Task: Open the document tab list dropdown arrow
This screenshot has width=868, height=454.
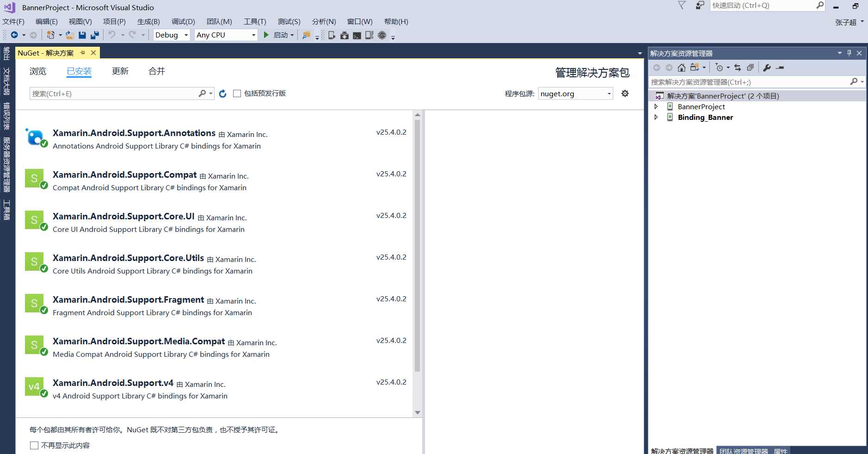Action: click(640, 53)
